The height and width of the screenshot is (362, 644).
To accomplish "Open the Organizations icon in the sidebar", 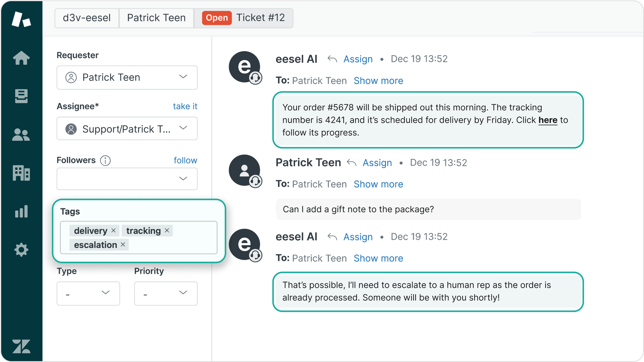I will pos(21,173).
